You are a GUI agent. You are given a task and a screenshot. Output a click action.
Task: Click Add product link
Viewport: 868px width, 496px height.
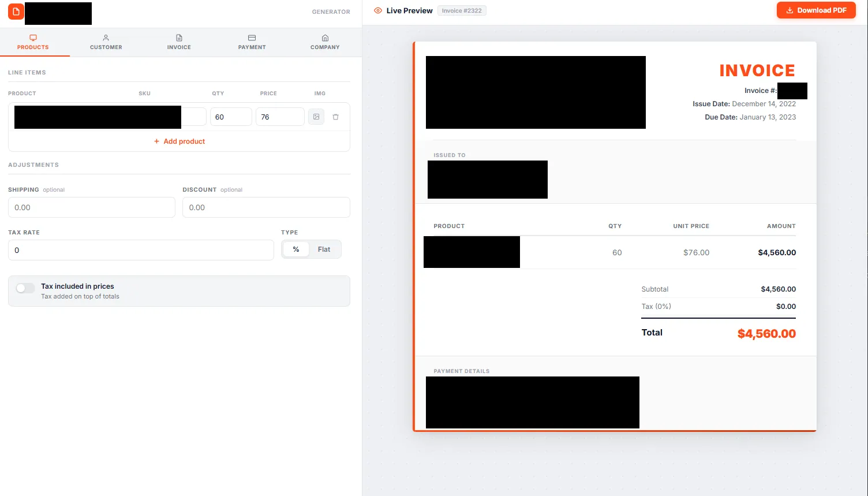tap(179, 141)
